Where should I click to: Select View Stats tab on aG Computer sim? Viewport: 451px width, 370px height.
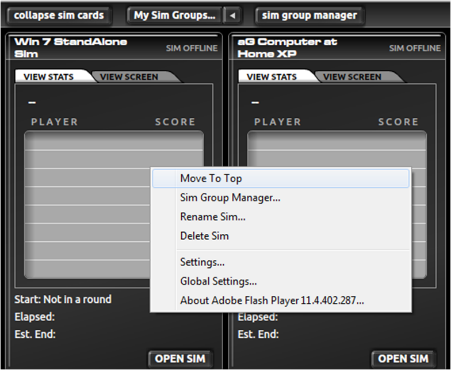click(x=272, y=77)
